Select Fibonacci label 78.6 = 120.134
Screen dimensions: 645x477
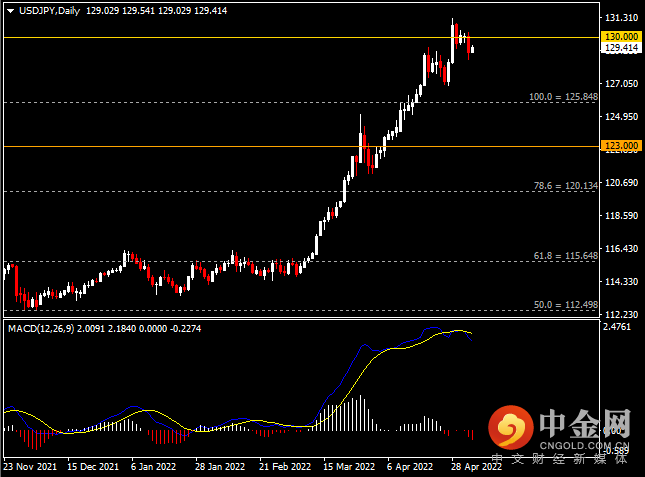[566, 186]
